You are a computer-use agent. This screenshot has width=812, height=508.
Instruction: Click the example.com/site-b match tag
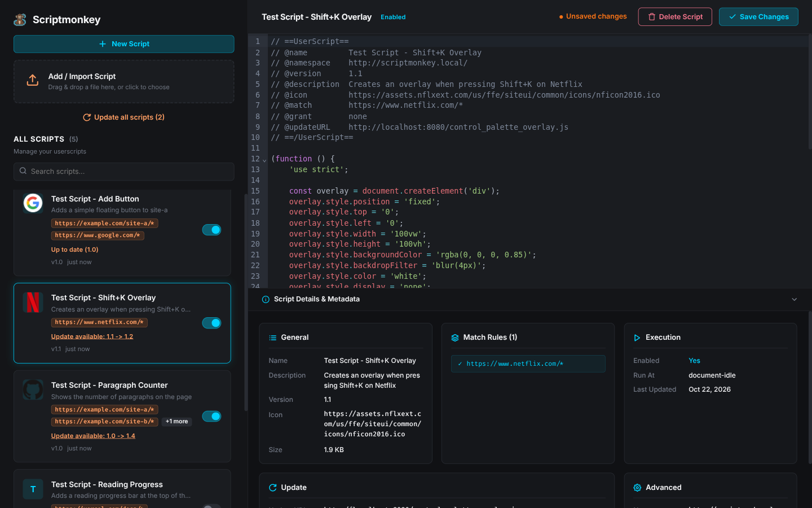(x=105, y=422)
